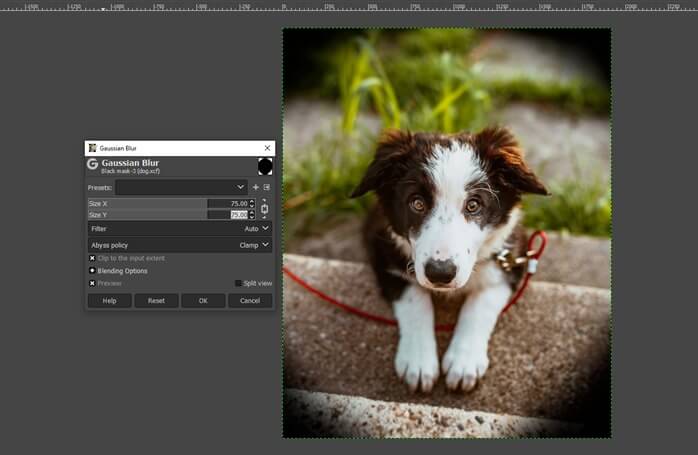Screen dimensions: 698x455
Task: Open the Presets dropdown
Action: [x=181, y=187]
